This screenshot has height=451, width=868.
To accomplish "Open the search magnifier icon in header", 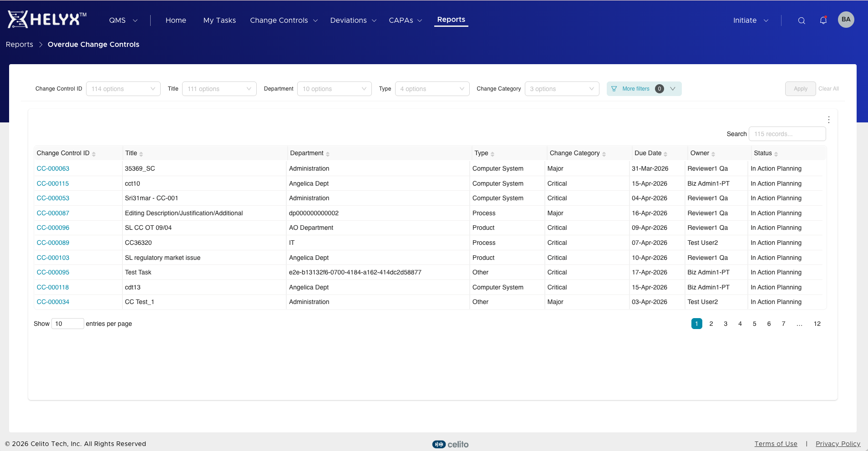I will click(x=802, y=20).
